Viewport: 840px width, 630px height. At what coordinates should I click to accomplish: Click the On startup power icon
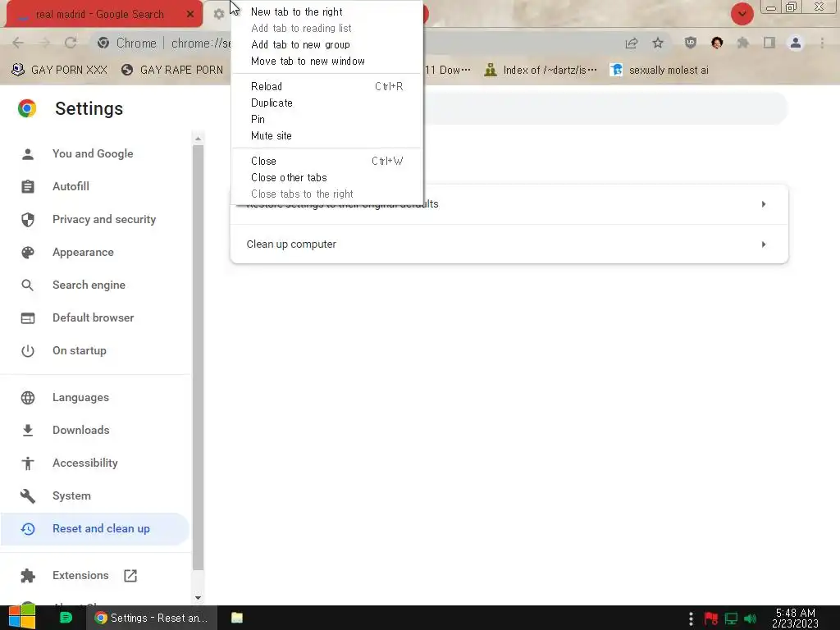28,351
